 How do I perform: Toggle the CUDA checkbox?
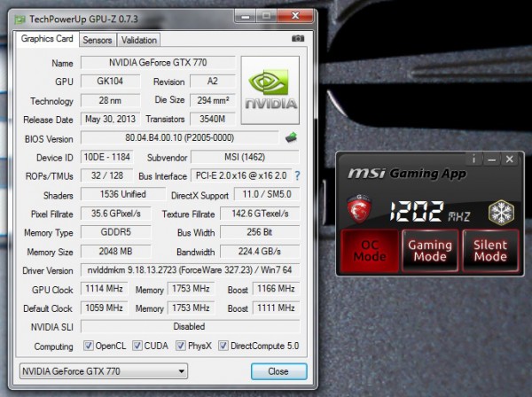pos(137,346)
